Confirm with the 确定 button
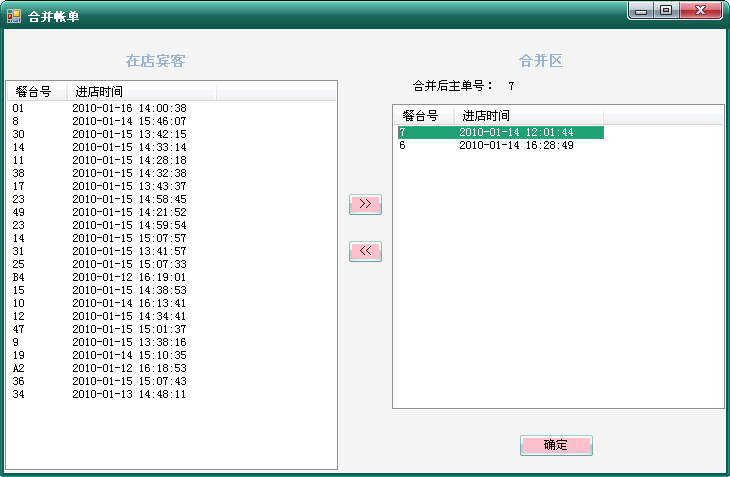The height and width of the screenshot is (477, 730). pyautogui.click(x=556, y=445)
